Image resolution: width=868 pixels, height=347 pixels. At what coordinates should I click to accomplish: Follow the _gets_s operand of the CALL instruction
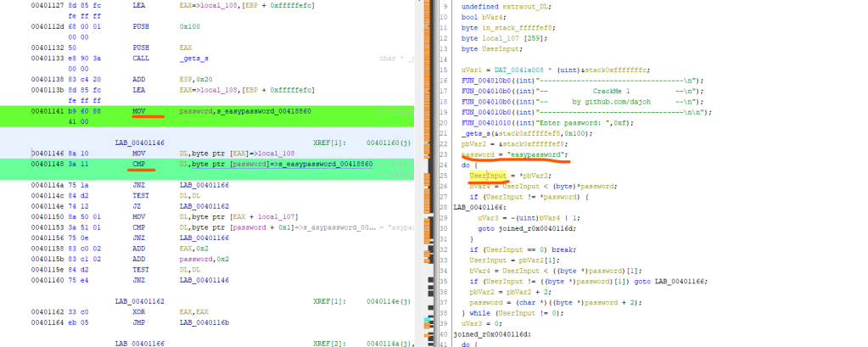(194, 59)
